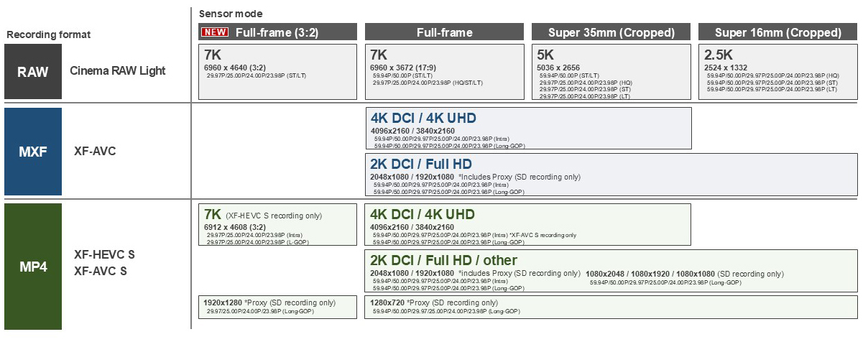Click the 1280x720 Proxy cell

click(x=611, y=306)
